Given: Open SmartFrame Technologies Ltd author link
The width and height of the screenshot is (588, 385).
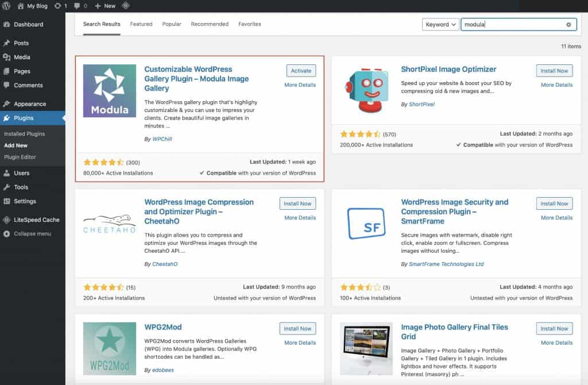Looking at the screenshot, I should (x=446, y=264).
